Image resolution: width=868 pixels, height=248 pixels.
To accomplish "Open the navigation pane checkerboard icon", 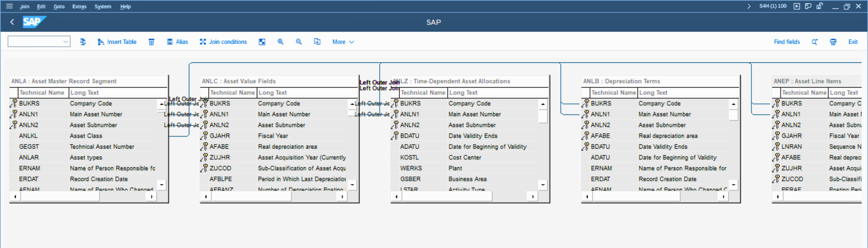I will tap(262, 42).
